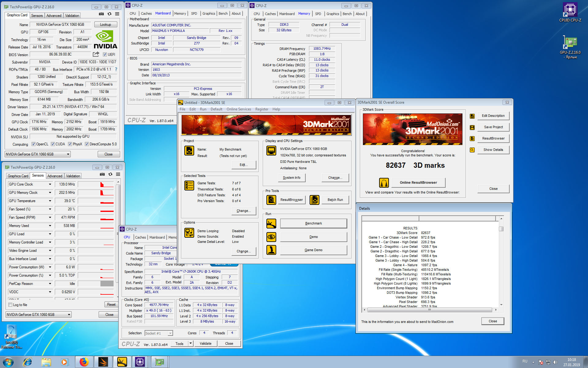Click the Options demo looping icon

(189, 233)
